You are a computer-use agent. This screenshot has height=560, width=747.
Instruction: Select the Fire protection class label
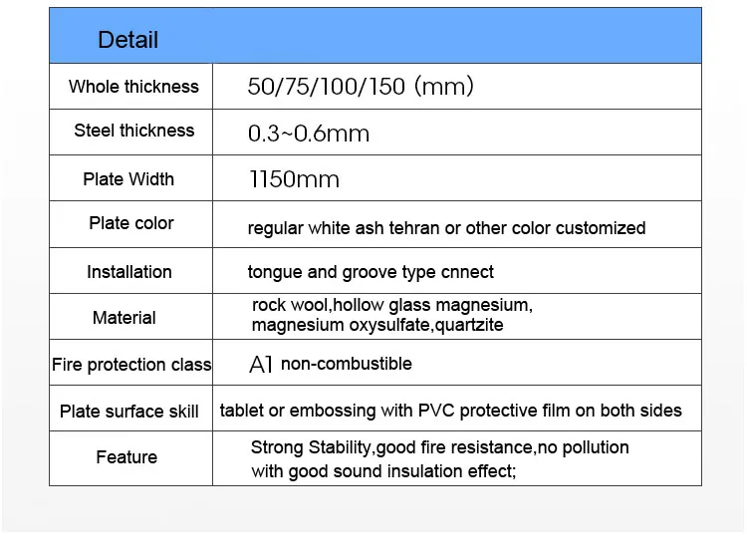pos(131,365)
